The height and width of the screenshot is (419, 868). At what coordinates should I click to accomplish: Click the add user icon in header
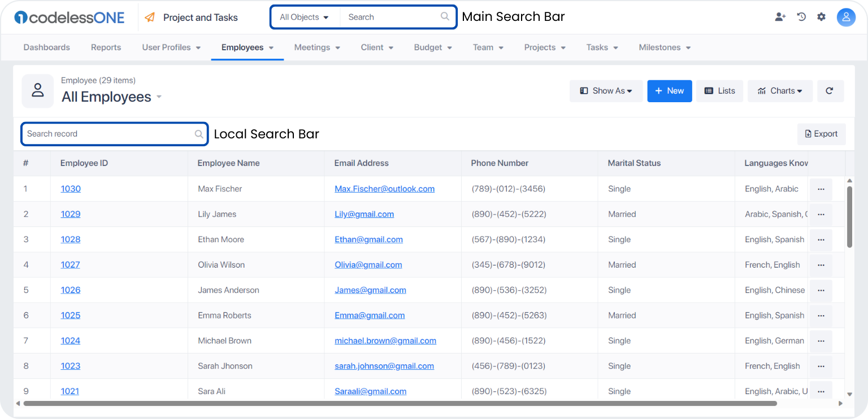click(780, 17)
